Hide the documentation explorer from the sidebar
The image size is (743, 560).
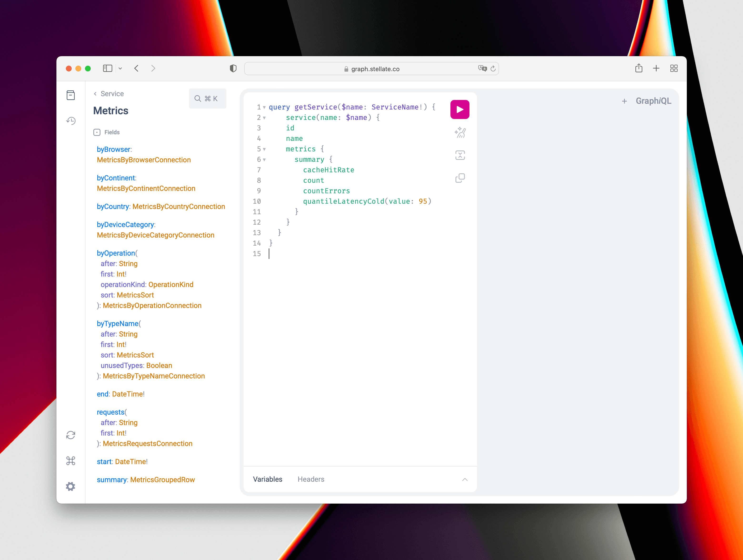click(x=70, y=95)
